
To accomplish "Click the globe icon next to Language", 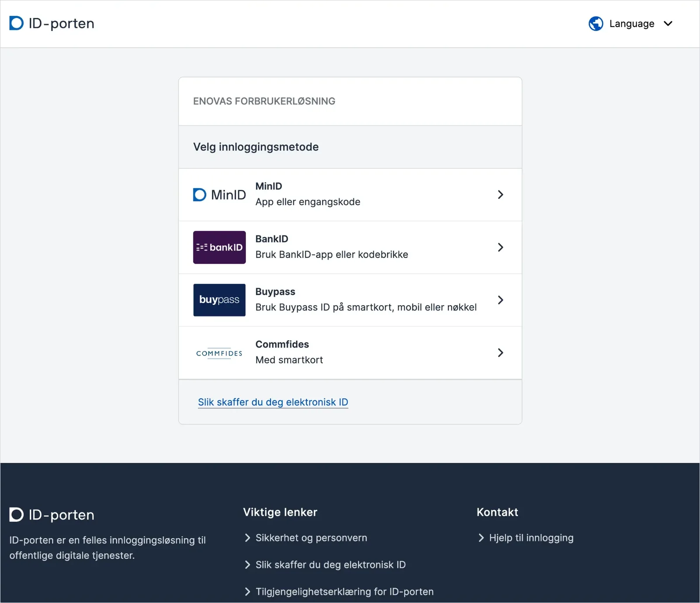I will pos(596,24).
